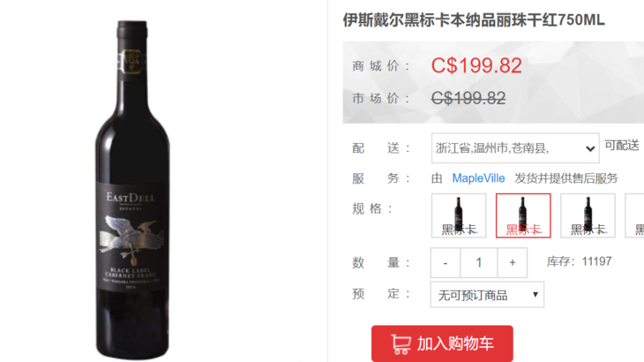Decrease quantity with the minus button
This screenshot has height=362, width=644.
click(x=446, y=262)
